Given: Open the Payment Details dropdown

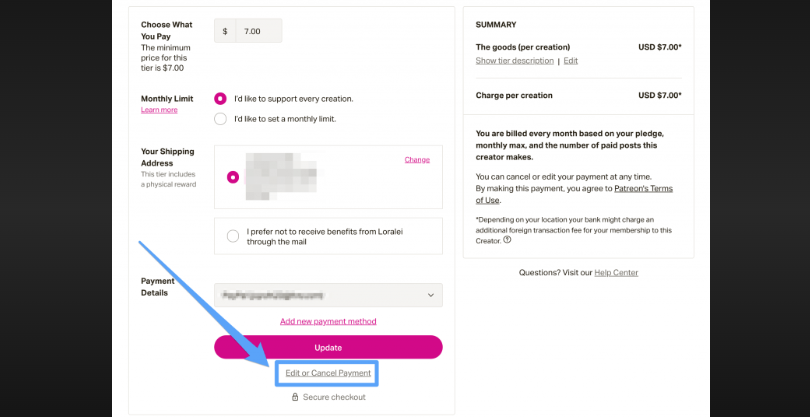Looking at the screenshot, I should [x=328, y=295].
